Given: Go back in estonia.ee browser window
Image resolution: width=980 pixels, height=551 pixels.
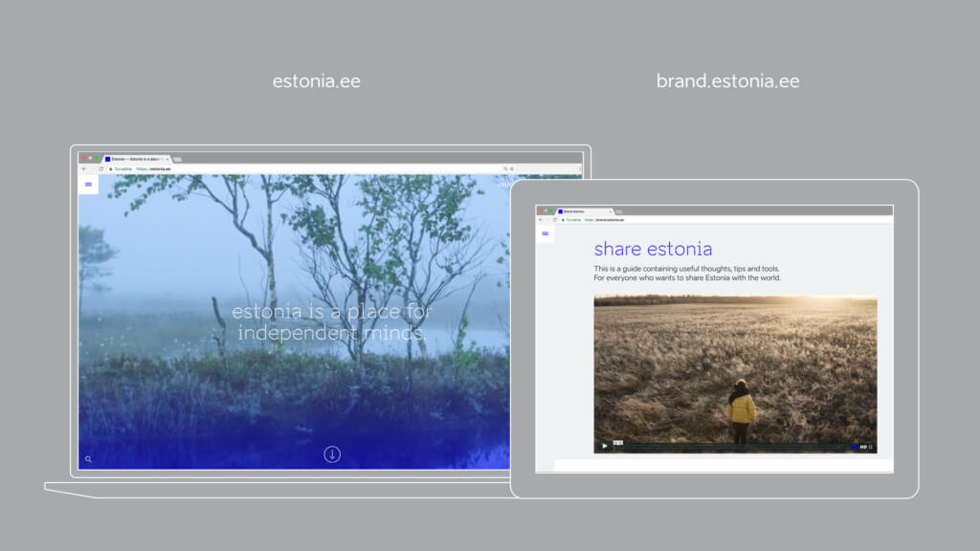Looking at the screenshot, I should pyautogui.click(x=84, y=168).
